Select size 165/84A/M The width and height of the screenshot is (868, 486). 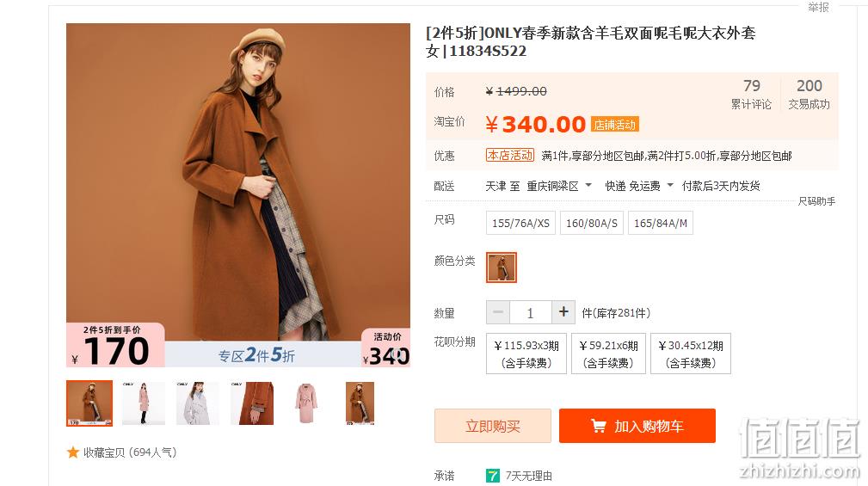[x=661, y=223]
